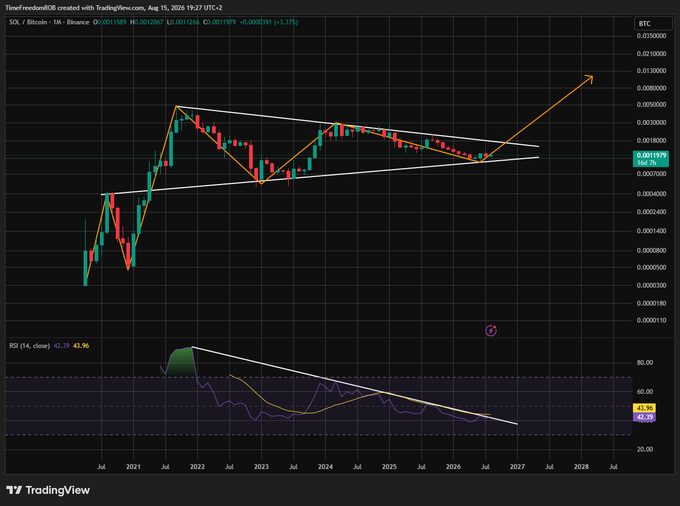Click the yellow 43.96 value in RSI legend
The height and width of the screenshot is (506, 680).
(x=81, y=346)
